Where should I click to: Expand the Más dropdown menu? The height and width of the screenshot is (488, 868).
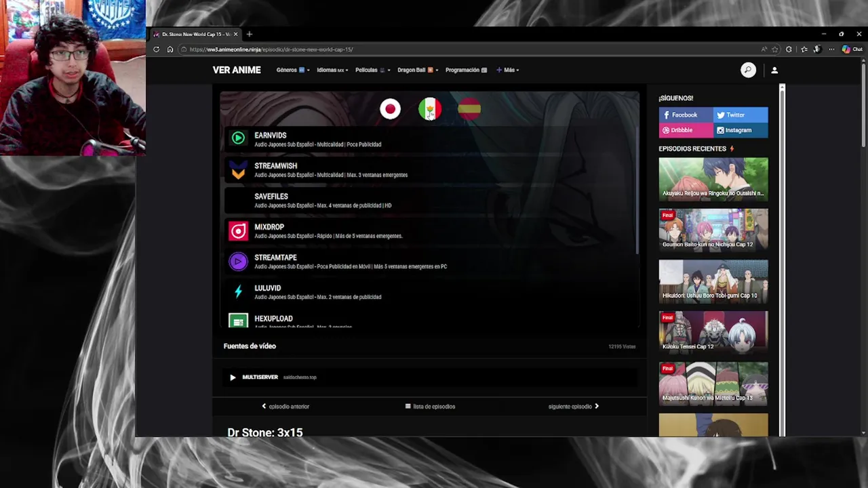[x=507, y=70]
